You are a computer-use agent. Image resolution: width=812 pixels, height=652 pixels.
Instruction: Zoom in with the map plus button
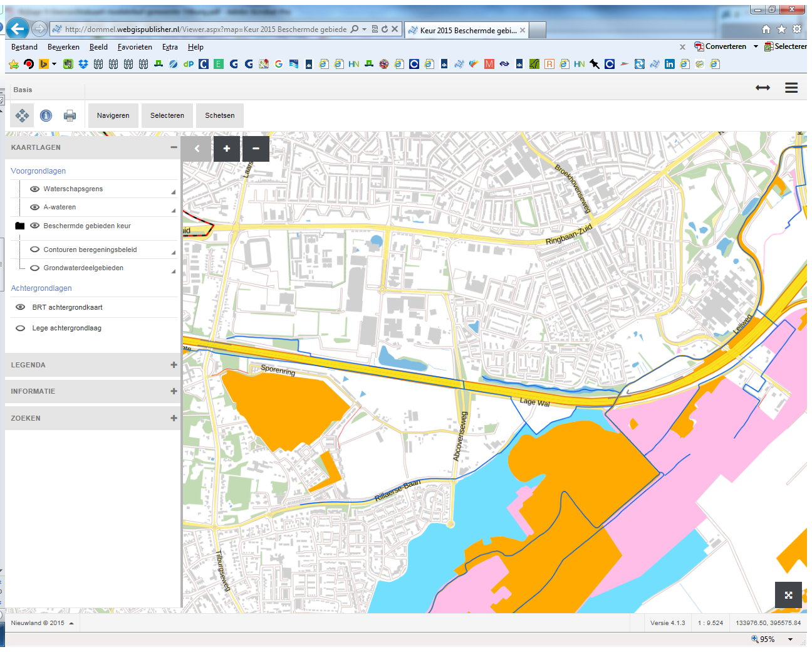pos(227,149)
